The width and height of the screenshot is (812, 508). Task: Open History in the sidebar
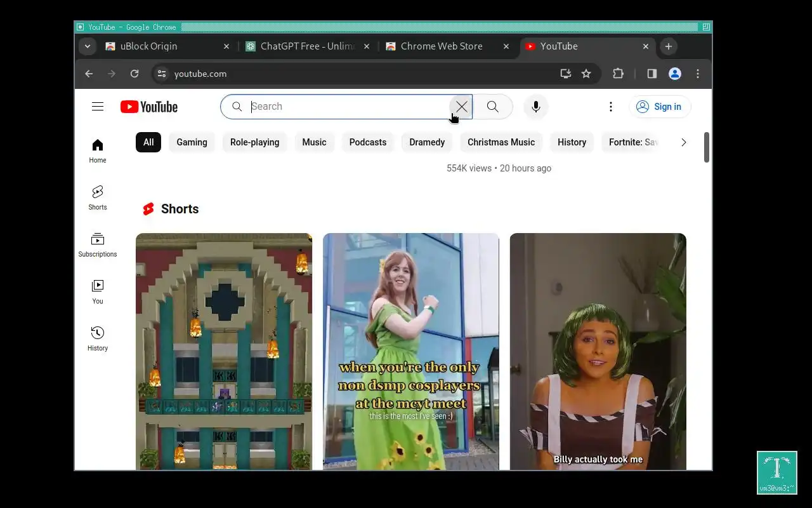[x=98, y=339]
